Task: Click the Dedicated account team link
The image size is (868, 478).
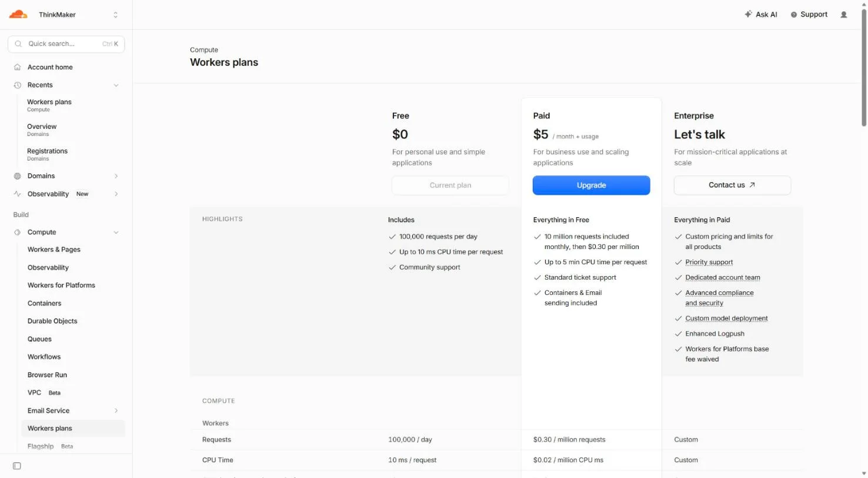Action: (x=722, y=277)
